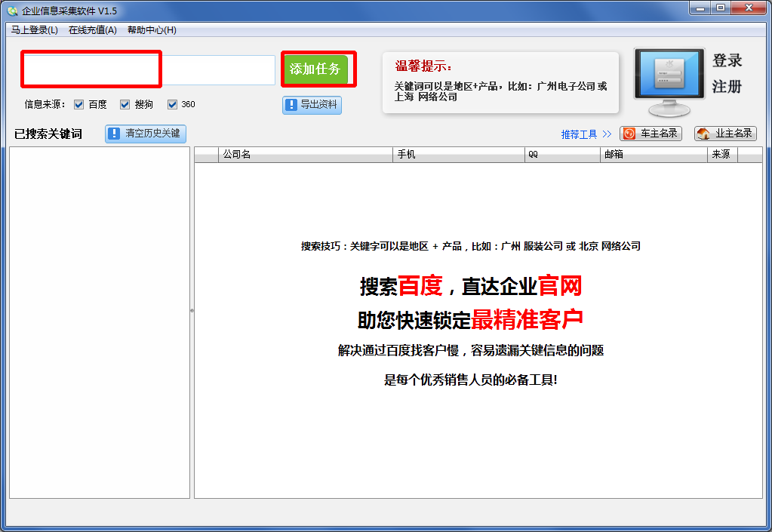Click the 信息来源 label
The image size is (772, 532).
tap(45, 104)
